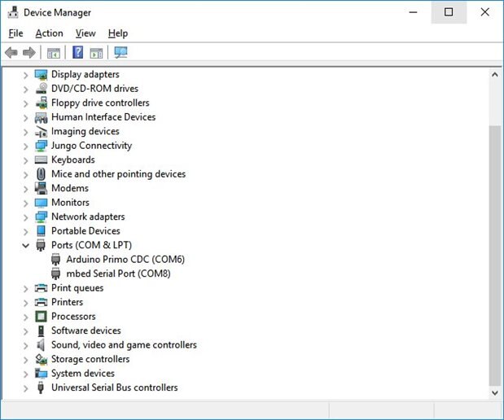Select mbed Serial Port (COM8) entry

point(118,274)
